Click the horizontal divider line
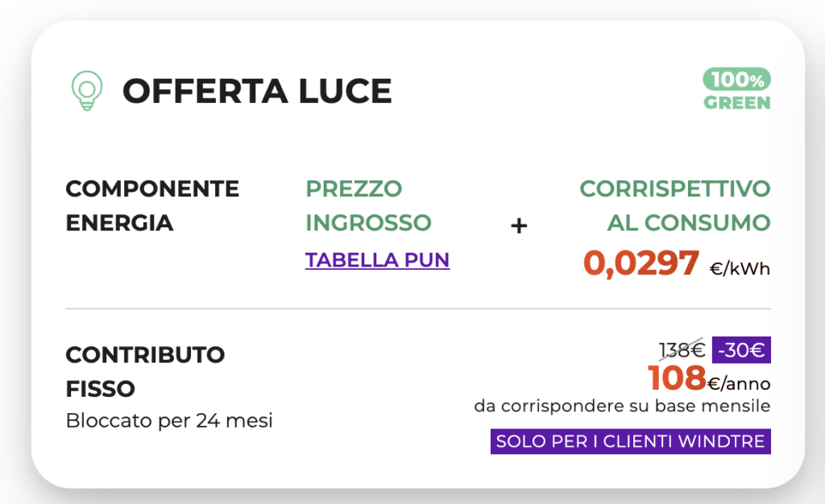 [418, 309]
